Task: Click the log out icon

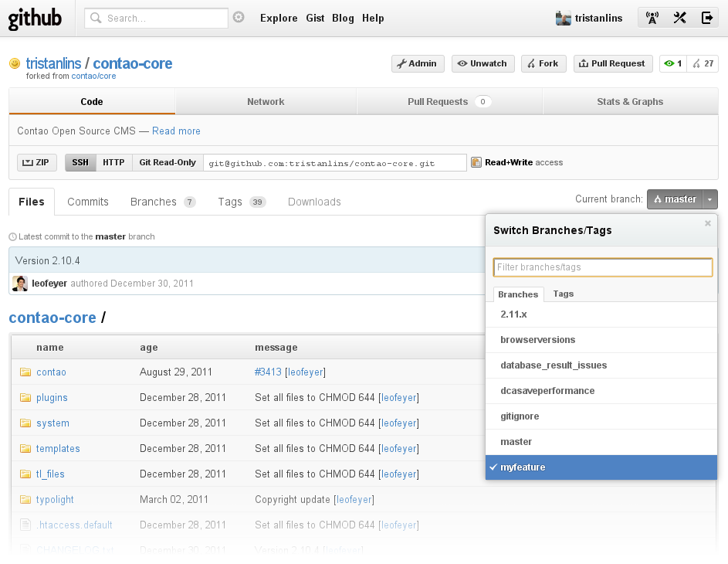Action: point(706,19)
